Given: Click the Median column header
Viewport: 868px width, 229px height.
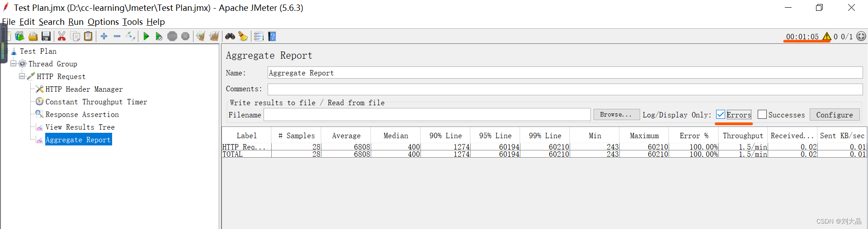Looking at the screenshot, I should click(396, 136).
